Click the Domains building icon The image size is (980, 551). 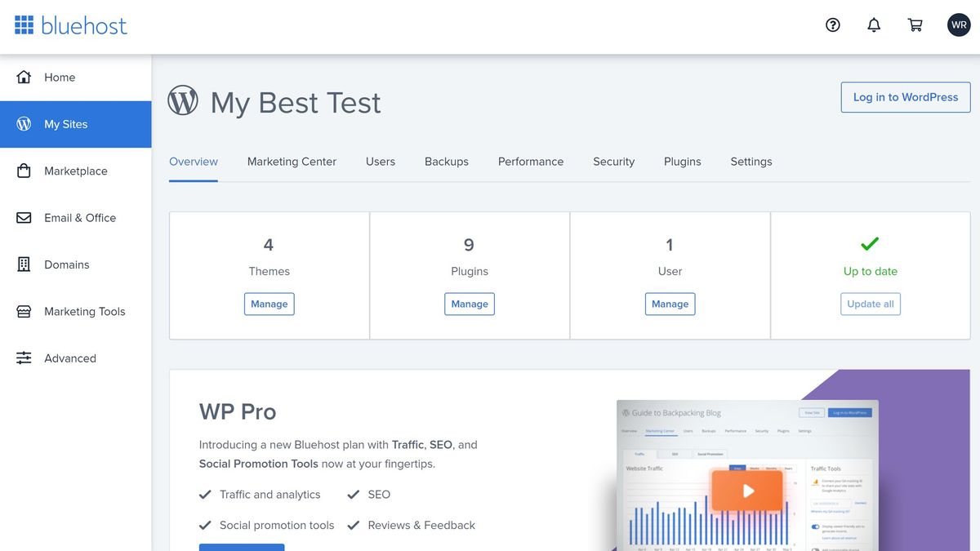point(24,264)
